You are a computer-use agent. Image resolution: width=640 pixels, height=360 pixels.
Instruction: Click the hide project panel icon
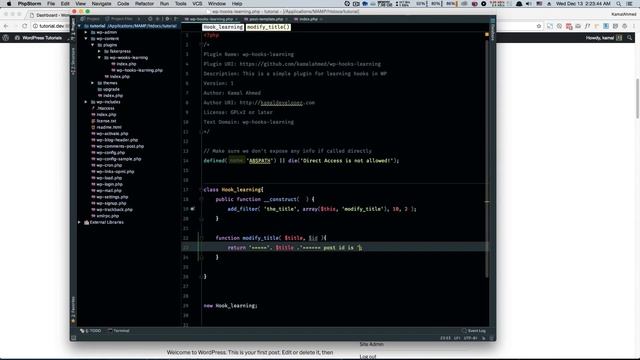coord(176,19)
